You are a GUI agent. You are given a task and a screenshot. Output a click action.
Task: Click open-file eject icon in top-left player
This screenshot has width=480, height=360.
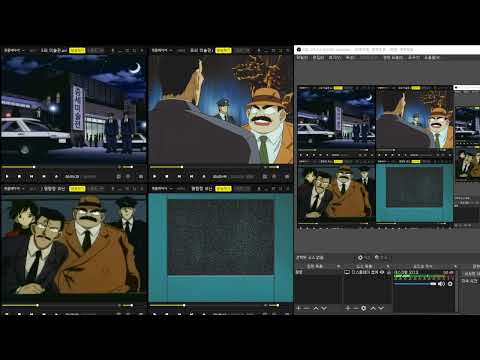[56, 176]
